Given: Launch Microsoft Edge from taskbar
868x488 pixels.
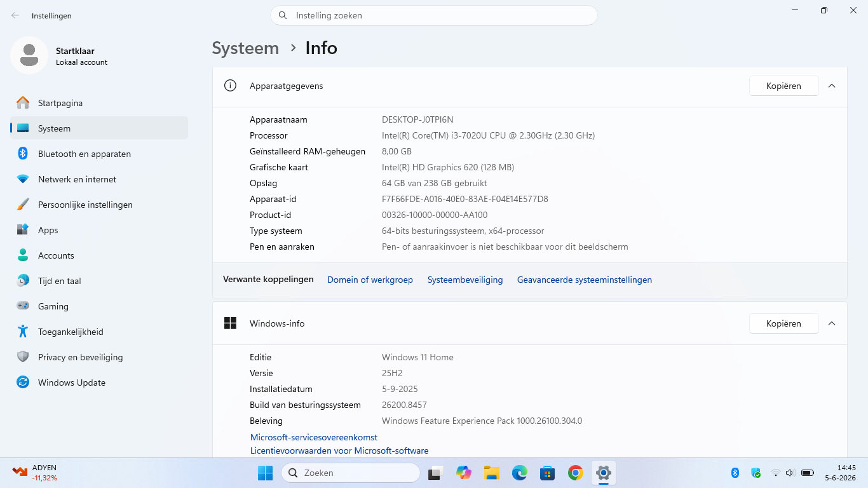Looking at the screenshot, I should click(520, 473).
